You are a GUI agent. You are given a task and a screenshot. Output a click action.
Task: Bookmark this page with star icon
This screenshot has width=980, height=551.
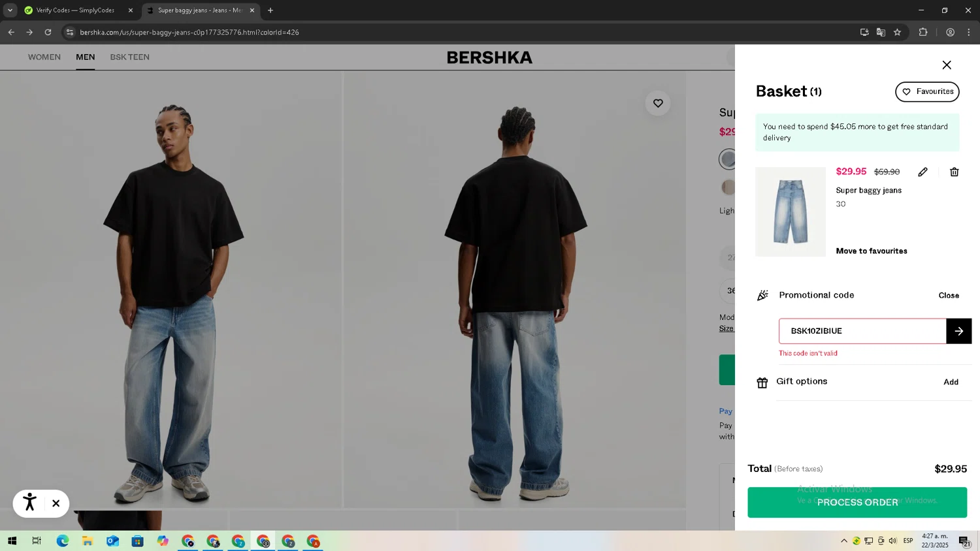pyautogui.click(x=897, y=32)
